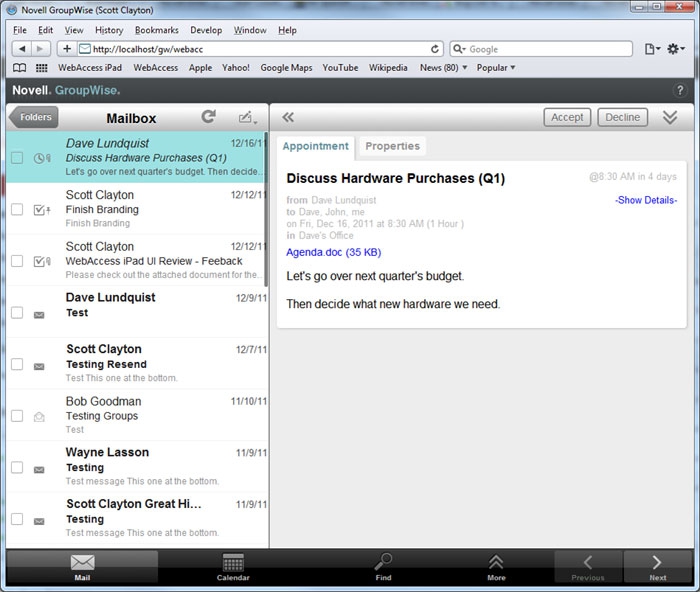This screenshot has height=592, width=700.
Task: Open Calendar in bottom bar
Action: coord(233,567)
